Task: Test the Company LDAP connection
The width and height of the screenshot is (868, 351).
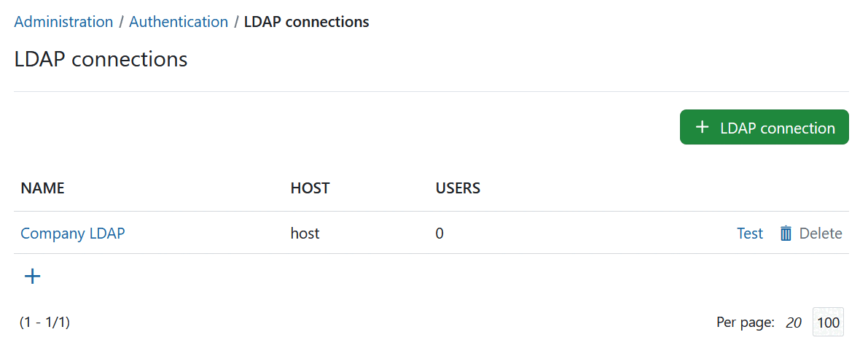Action: pos(750,234)
